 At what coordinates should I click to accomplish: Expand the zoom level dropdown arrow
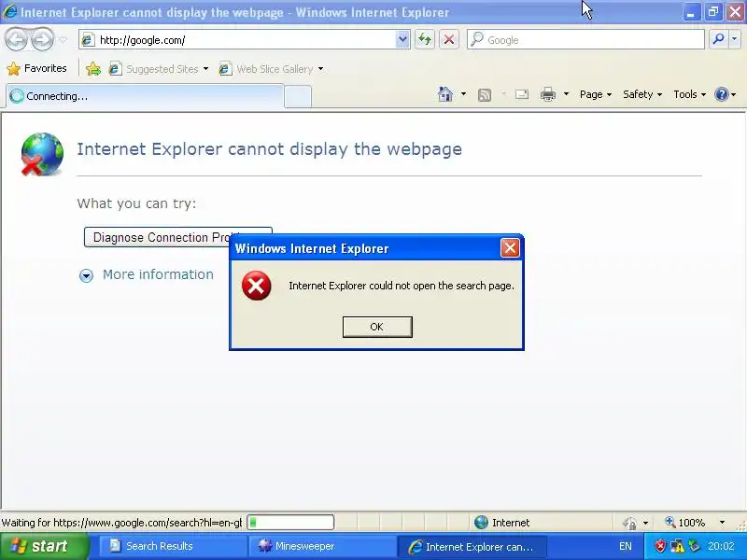[x=722, y=523]
